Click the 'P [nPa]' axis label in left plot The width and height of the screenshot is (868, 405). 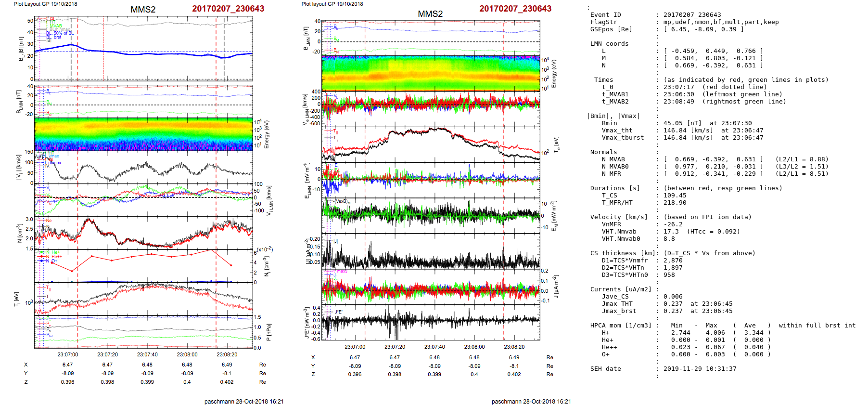(x=268, y=332)
